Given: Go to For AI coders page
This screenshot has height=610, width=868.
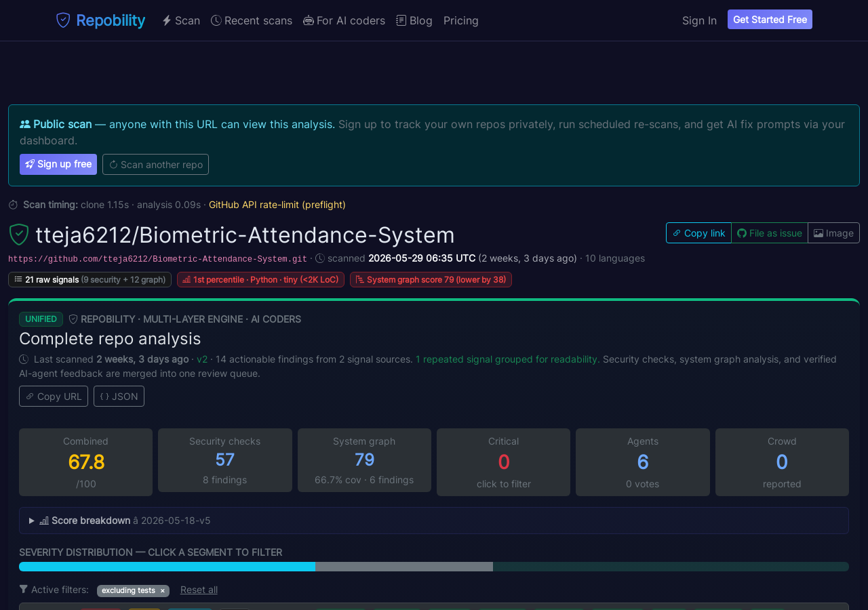Looking at the screenshot, I should point(344,20).
